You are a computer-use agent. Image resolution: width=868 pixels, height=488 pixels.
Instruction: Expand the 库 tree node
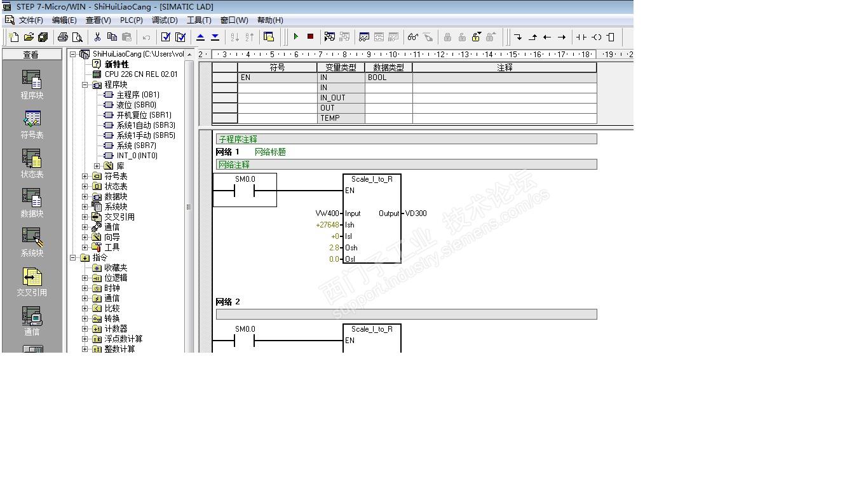click(97, 166)
